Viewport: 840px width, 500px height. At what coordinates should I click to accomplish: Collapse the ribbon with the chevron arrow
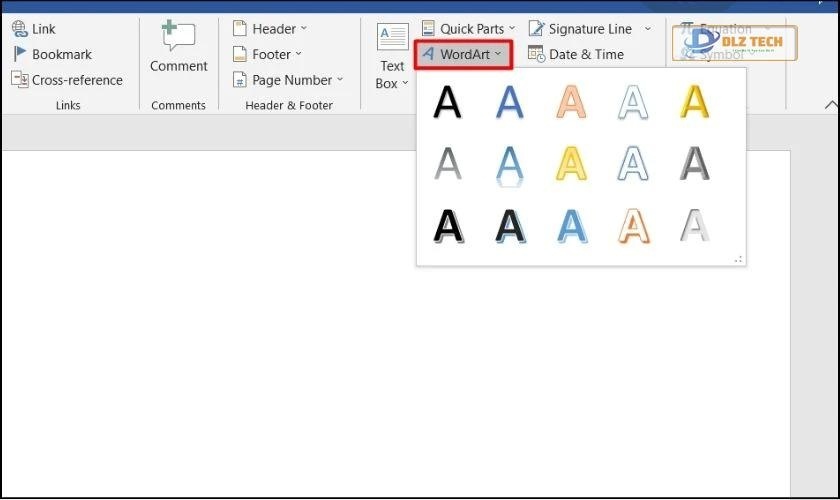[830, 105]
